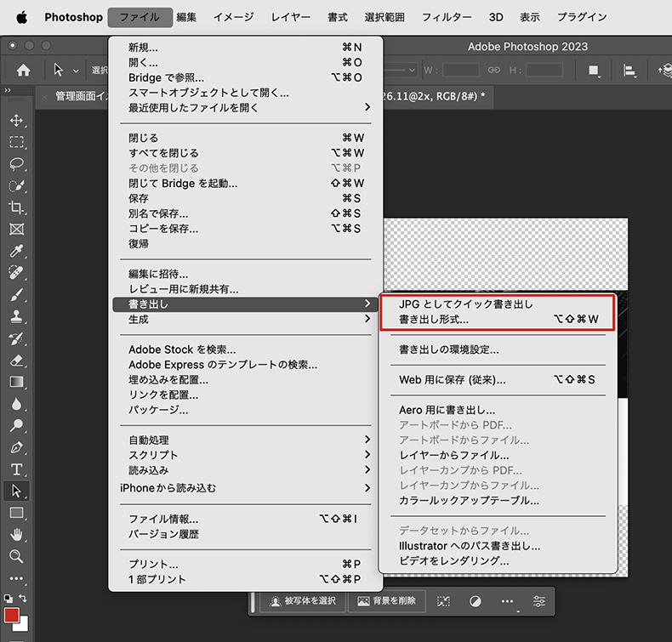Select the Rectangle shape tool
The image size is (672, 642).
[x=16, y=513]
